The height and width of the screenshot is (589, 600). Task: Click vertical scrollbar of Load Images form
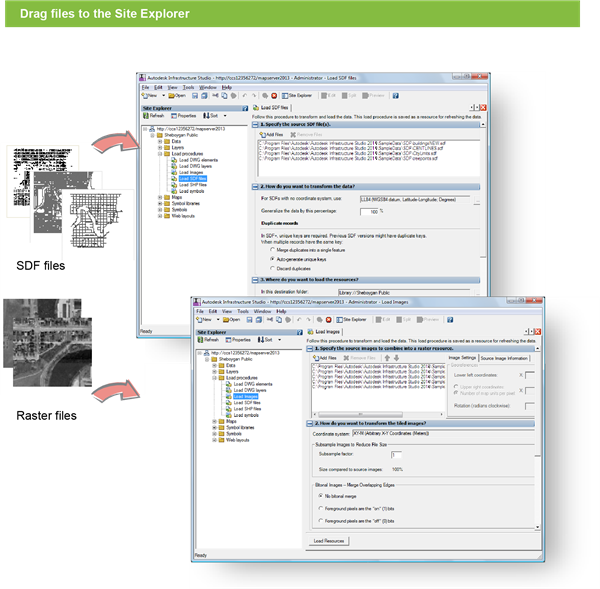tap(538, 438)
